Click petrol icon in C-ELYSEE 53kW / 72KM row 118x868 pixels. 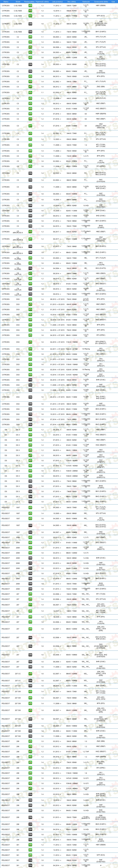pyautogui.click(x=30, y=6)
